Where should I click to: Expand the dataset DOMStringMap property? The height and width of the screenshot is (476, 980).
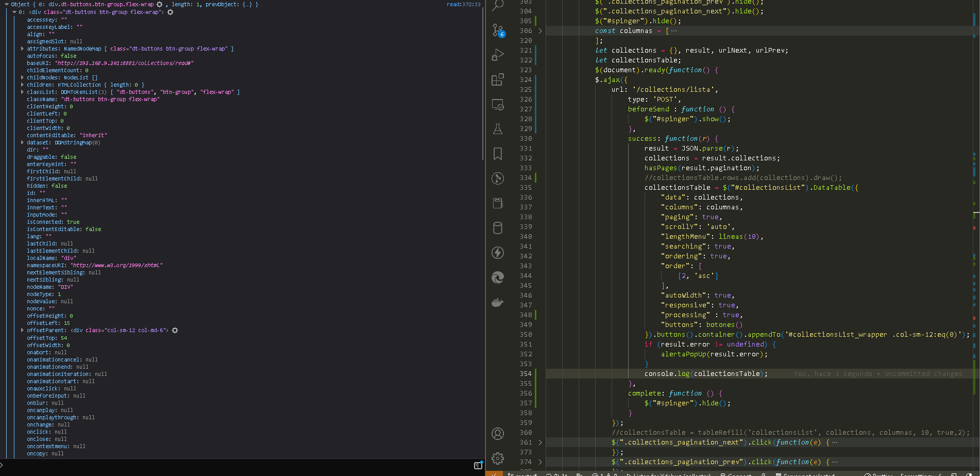(22, 142)
